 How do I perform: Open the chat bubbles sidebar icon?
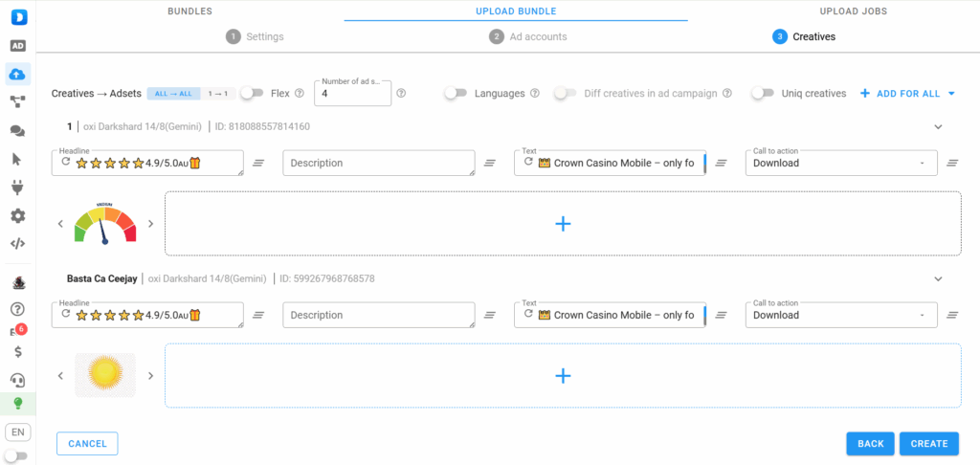point(17,131)
